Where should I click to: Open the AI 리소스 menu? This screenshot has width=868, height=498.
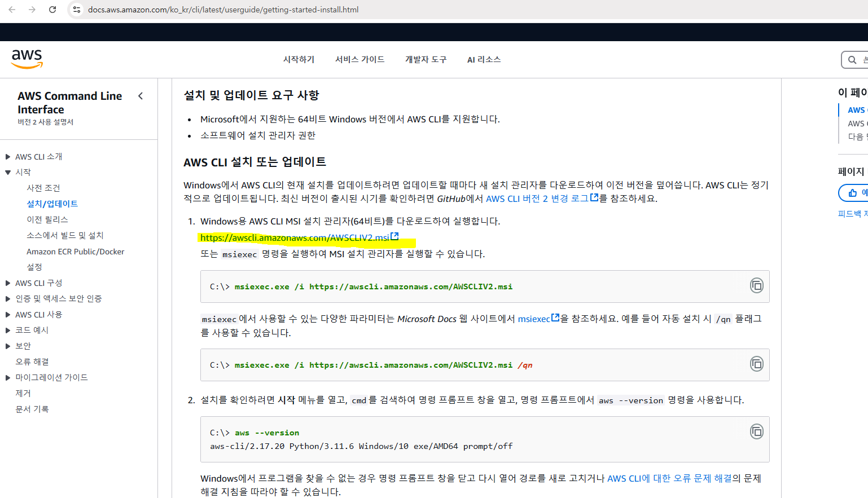point(484,59)
